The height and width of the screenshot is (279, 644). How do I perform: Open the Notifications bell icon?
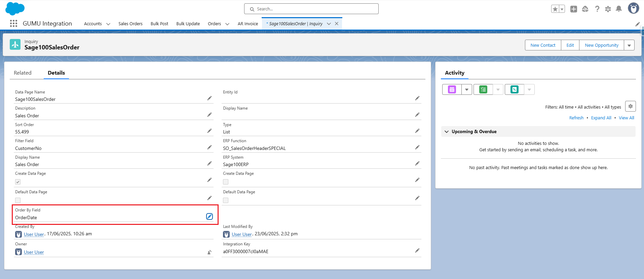tap(619, 9)
